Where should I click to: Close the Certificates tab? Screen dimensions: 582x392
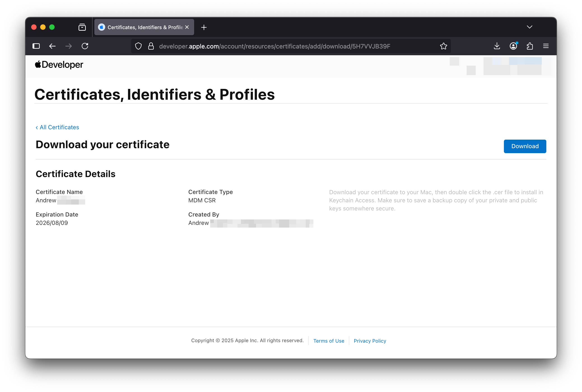click(187, 27)
